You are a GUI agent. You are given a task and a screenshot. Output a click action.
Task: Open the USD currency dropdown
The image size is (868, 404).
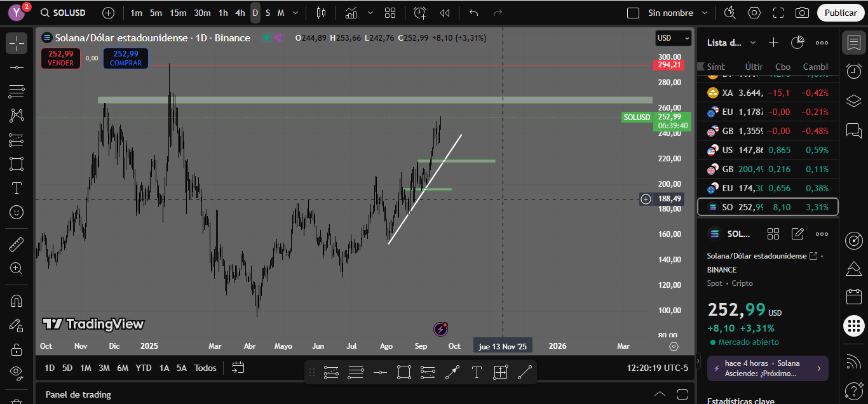(x=674, y=38)
